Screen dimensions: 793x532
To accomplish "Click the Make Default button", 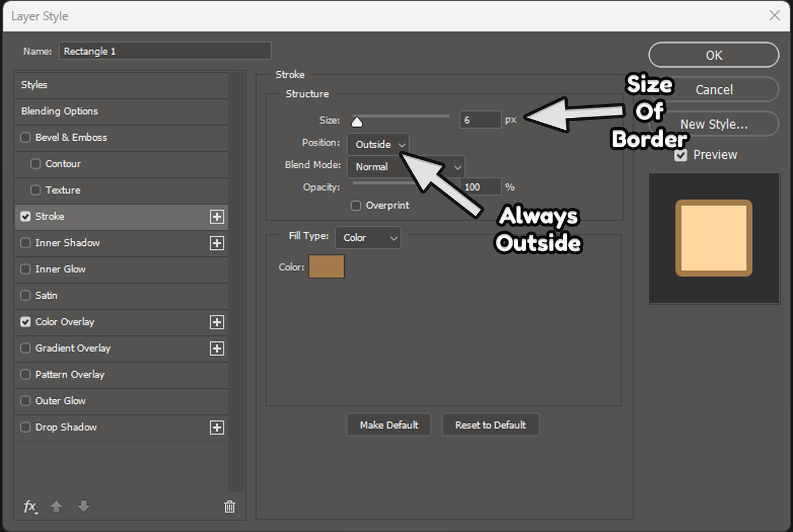I will [388, 425].
